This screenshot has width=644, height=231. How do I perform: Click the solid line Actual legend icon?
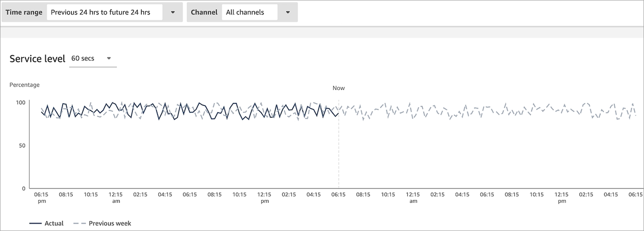[35, 223]
